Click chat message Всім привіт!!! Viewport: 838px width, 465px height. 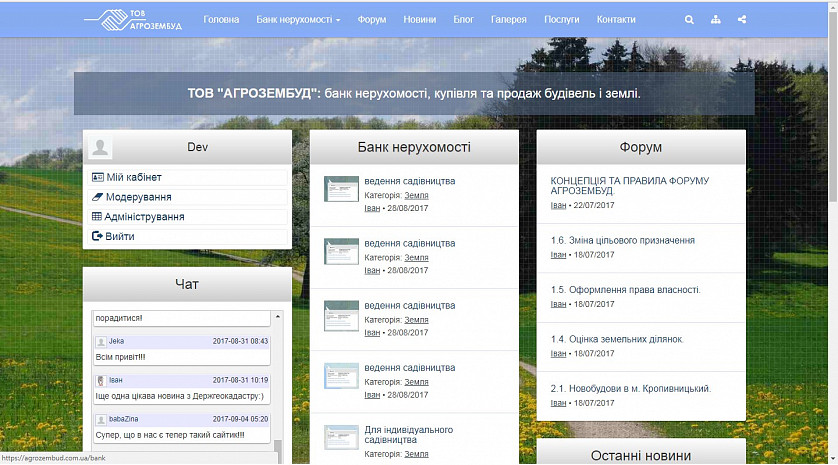click(x=120, y=357)
